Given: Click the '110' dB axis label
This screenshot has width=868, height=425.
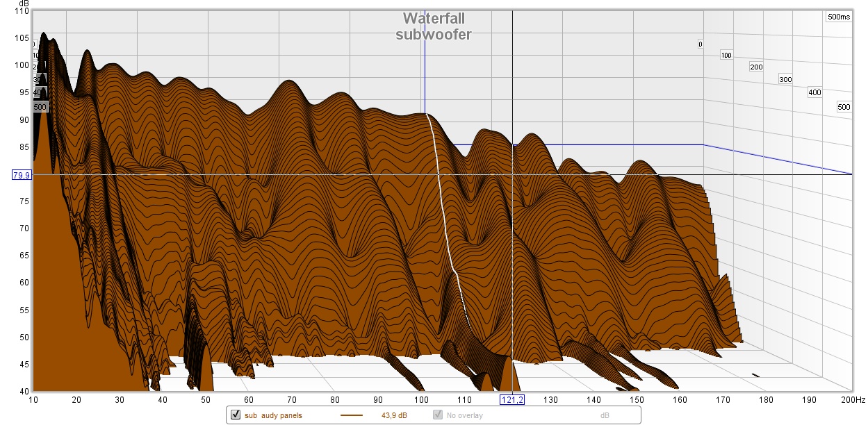Looking at the screenshot, I should pos(22,10).
